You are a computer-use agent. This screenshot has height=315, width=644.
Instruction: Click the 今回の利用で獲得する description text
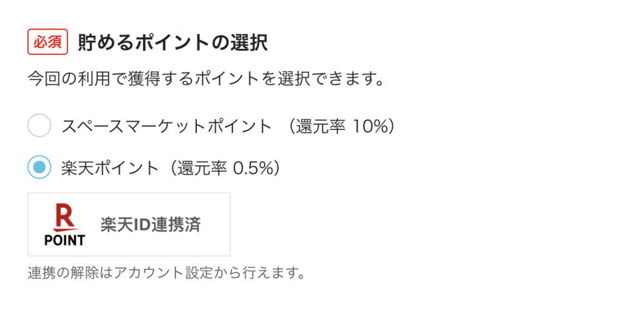point(109,81)
